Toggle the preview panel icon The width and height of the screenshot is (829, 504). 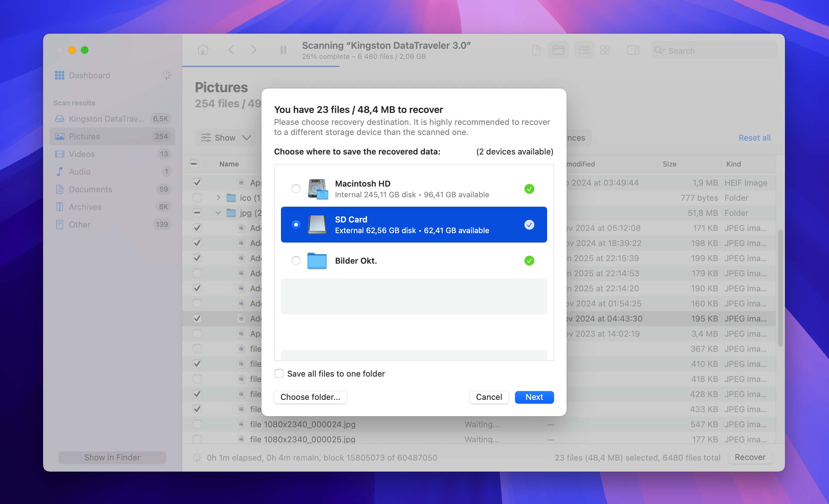coord(633,50)
